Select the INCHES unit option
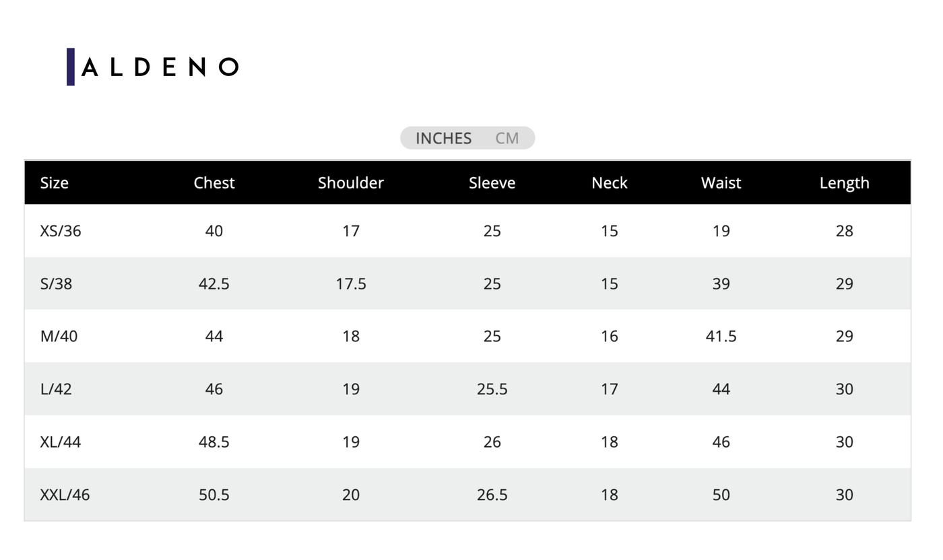The height and width of the screenshot is (560, 943). (x=443, y=138)
